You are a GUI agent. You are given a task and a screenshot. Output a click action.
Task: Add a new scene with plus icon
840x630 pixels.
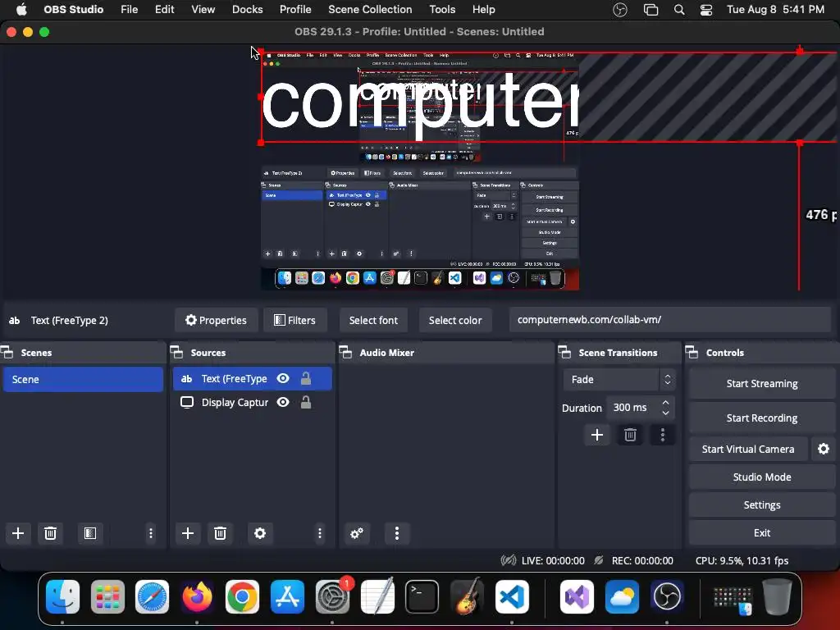click(18, 533)
